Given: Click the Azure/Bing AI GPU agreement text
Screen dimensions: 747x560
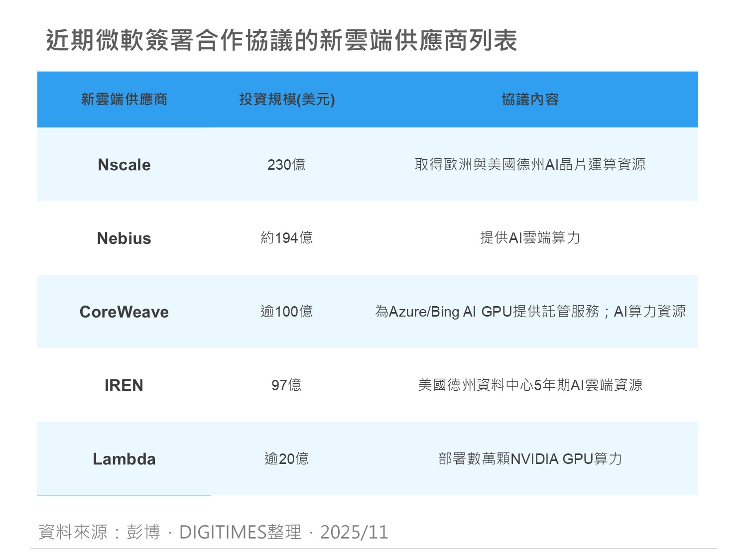Looking at the screenshot, I should point(530,312).
